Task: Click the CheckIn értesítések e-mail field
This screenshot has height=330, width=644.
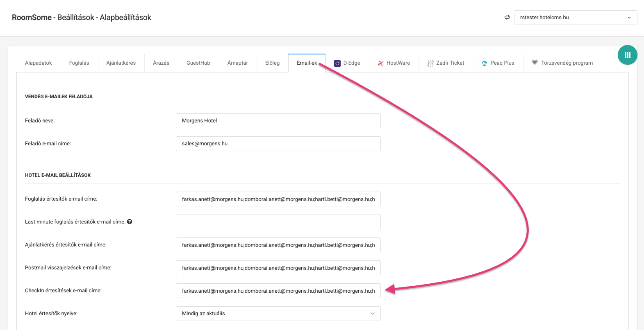Action: [278, 291]
